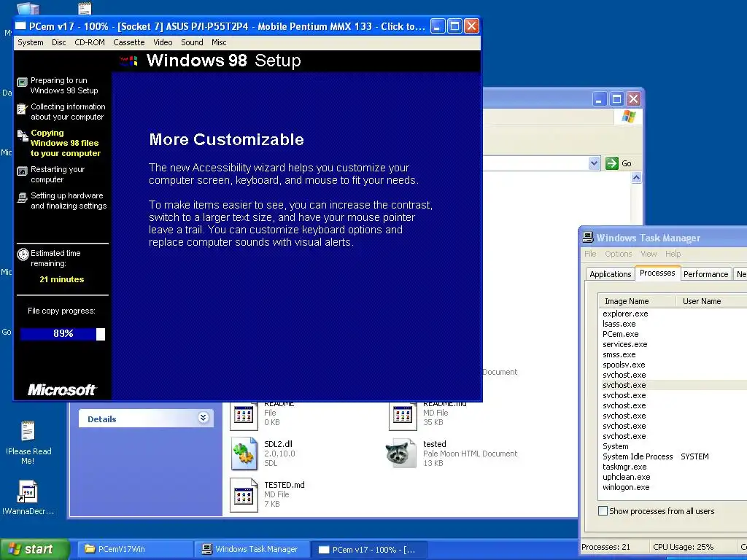Click Explorer's scrollbar up arrow
The height and width of the screenshot is (560, 747).
click(636, 178)
